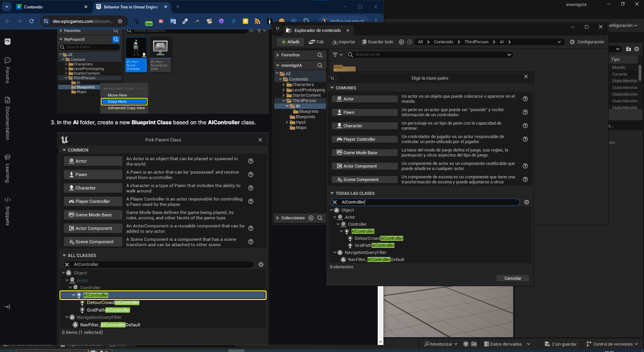Click the Buscar en AI search field

click(429, 55)
